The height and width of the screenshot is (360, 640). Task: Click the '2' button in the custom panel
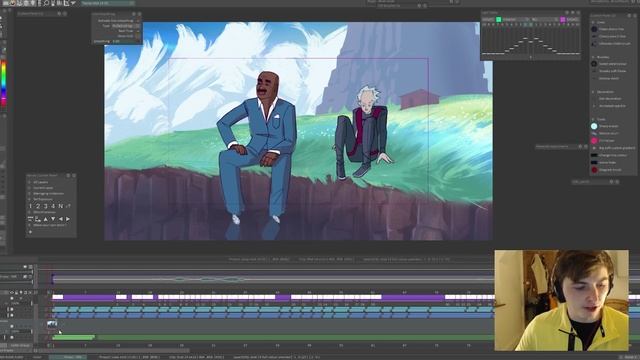click(x=38, y=206)
